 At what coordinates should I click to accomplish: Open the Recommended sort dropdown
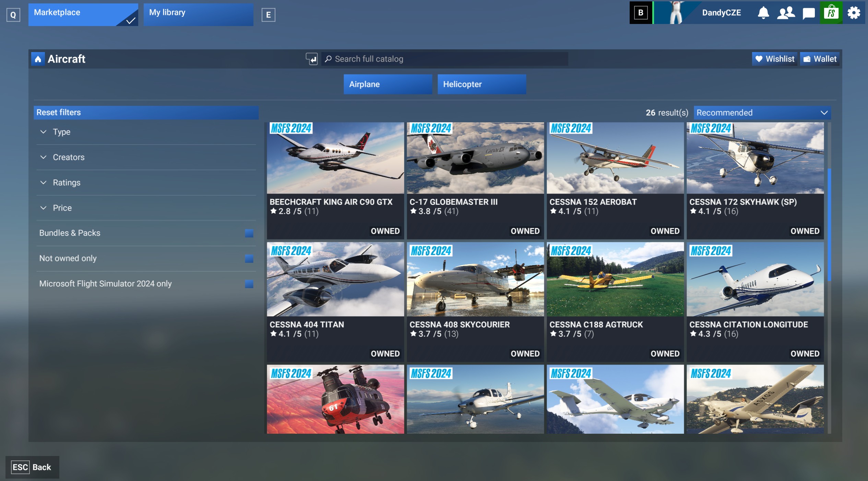coord(762,113)
